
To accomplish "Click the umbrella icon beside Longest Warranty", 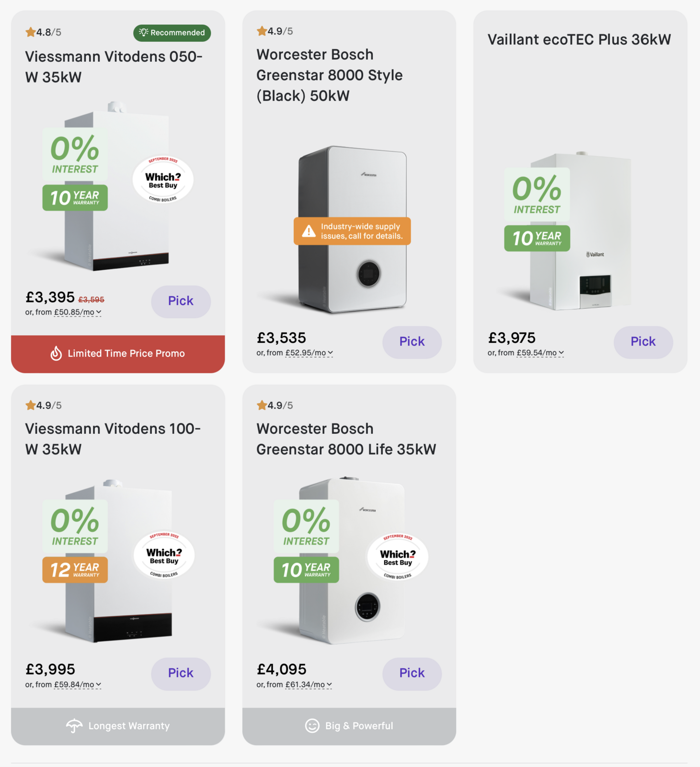I will click(x=74, y=726).
